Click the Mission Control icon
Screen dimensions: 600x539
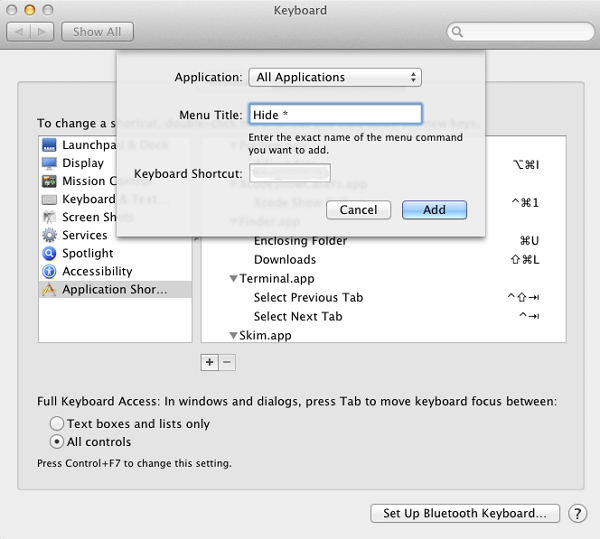(x=49, y=181)
